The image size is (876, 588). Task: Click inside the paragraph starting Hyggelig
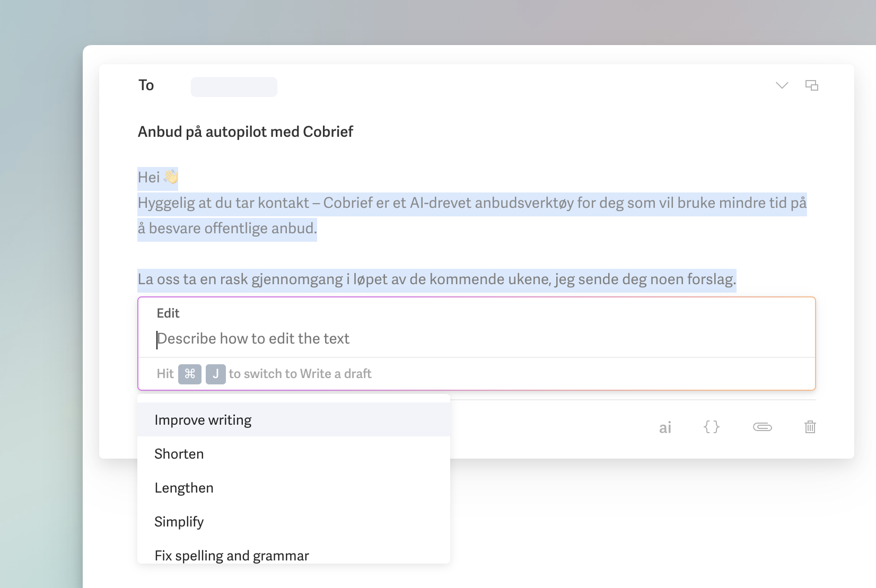point(472,203)
